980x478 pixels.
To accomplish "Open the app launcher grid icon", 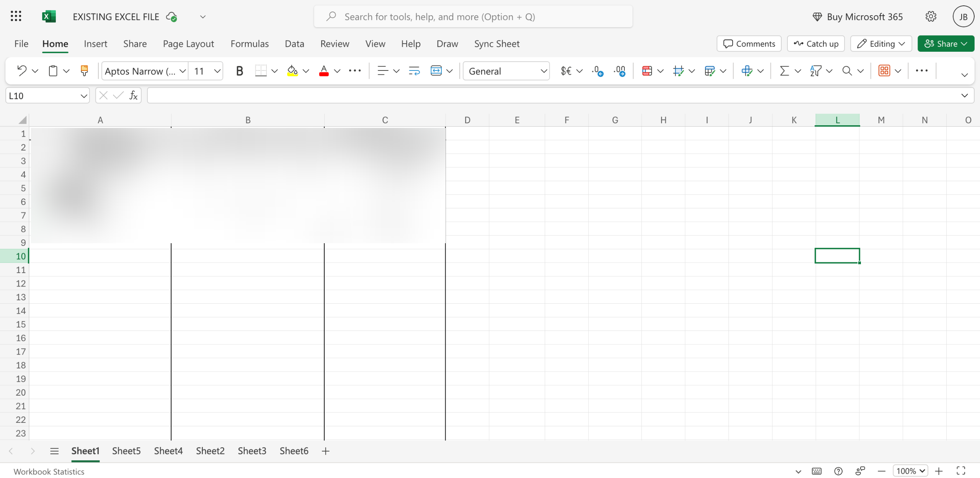I will point(16,16).
